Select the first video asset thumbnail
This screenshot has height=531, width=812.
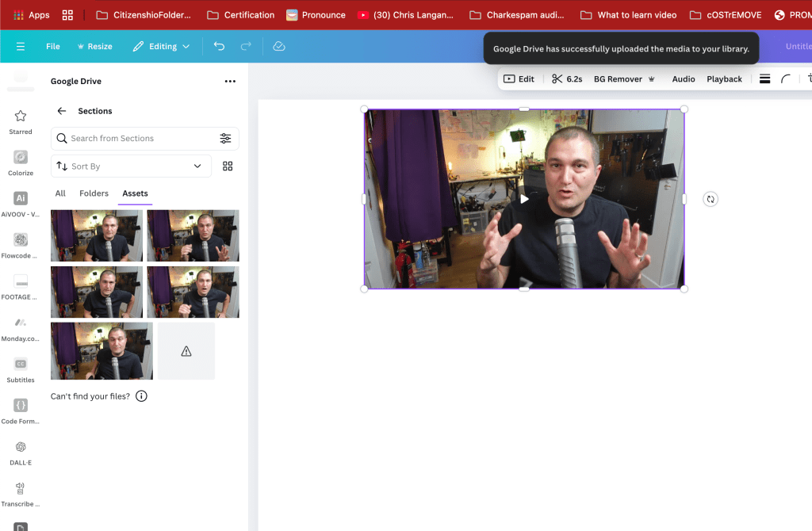(96, 235)
